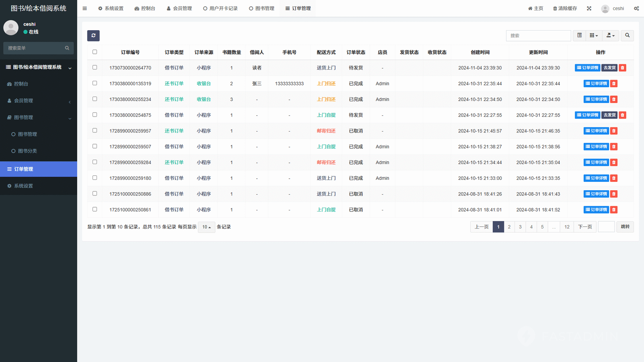Click the fullscreen icon in top bar
Screen dimensions: 644x362
click(x=589, y=8)
